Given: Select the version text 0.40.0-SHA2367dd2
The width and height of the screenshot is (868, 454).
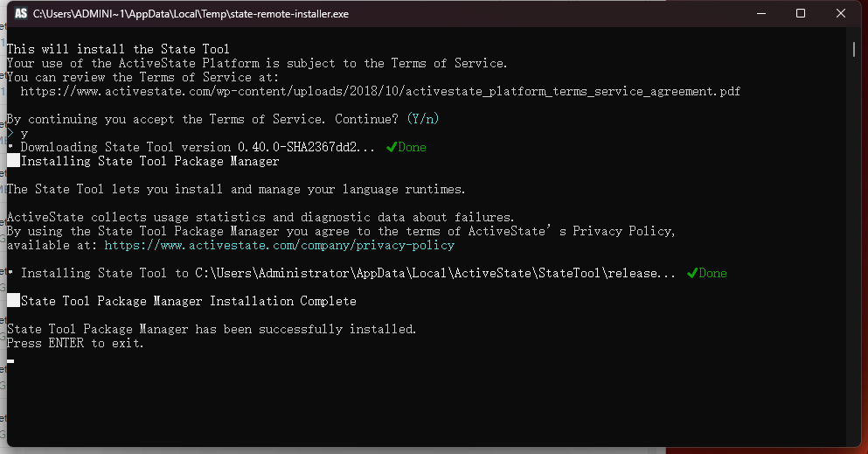Looking at the screenshot, I should coord(299,147).
